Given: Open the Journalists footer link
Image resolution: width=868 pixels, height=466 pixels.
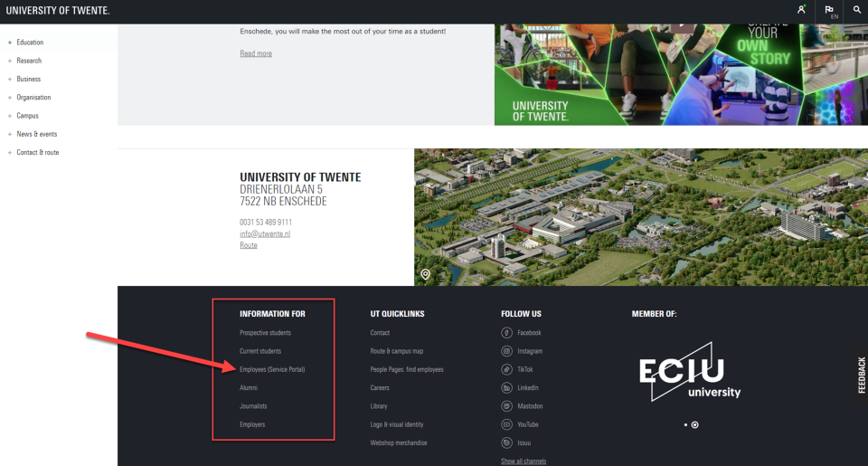Looking at the screenshot, I should pos(253,406).
